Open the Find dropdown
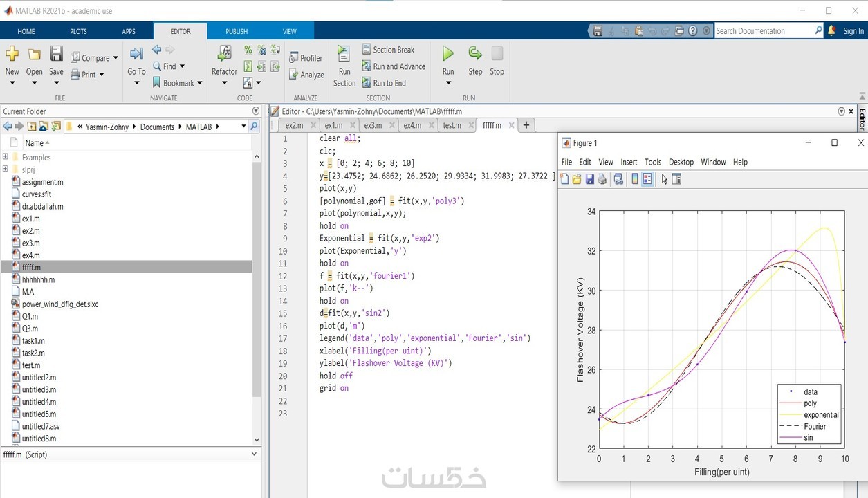 click(x=182, y=66)
